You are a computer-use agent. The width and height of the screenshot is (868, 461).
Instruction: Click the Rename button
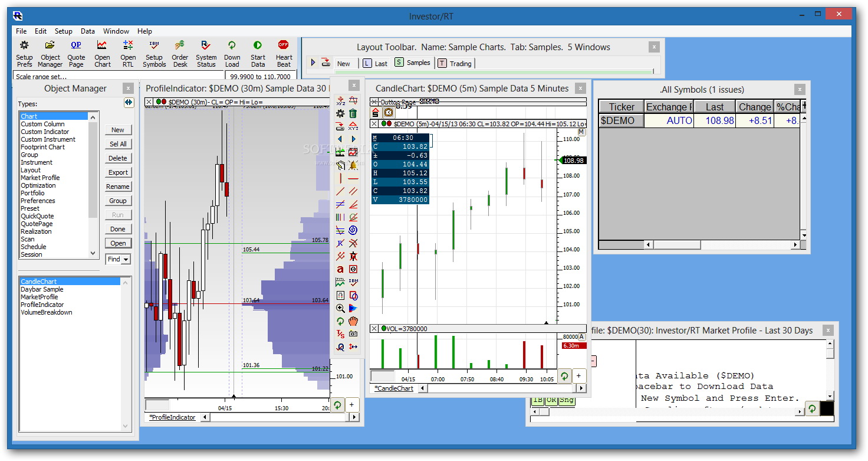coord(118,187)
